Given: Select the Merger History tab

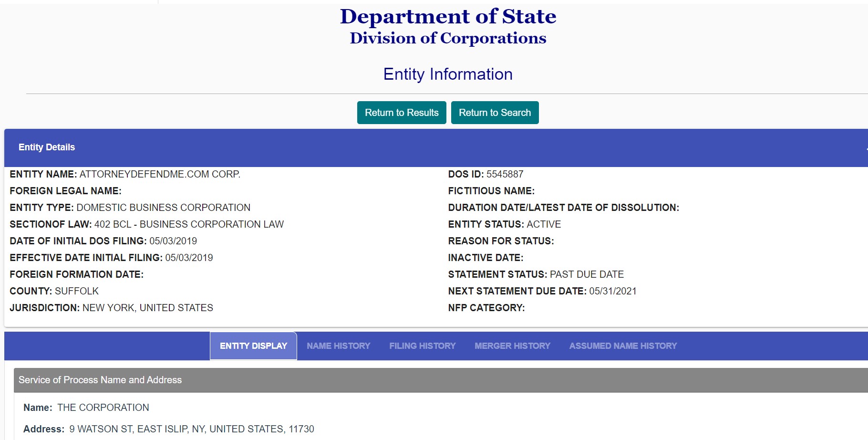Looking at the screenshot, I should point(512,346).
